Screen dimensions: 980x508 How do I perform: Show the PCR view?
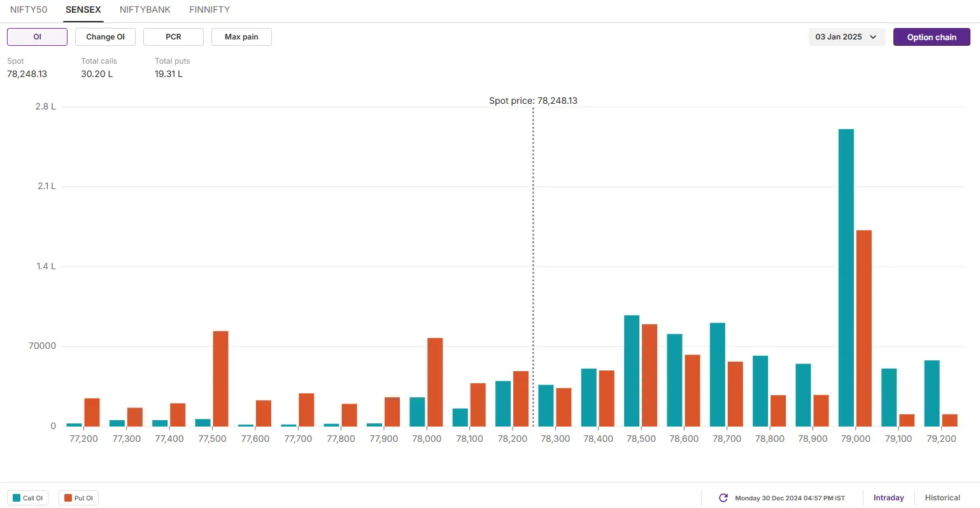[173, 37]
